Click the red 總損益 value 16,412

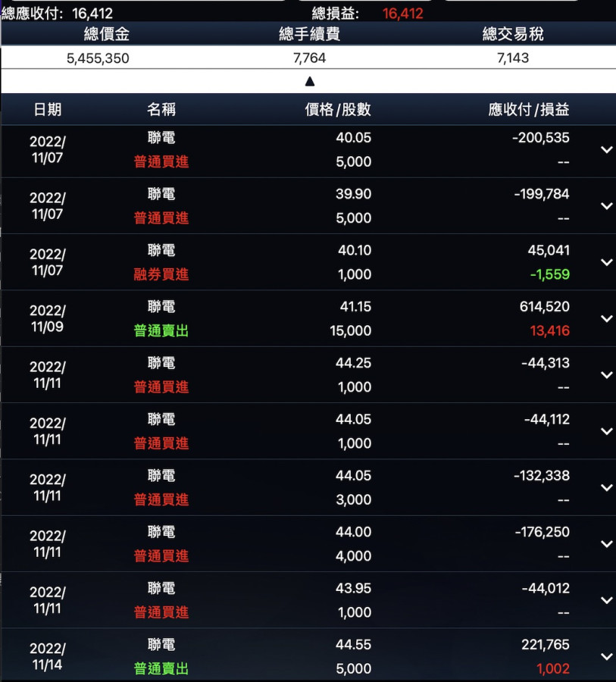(x=403, y=14)
